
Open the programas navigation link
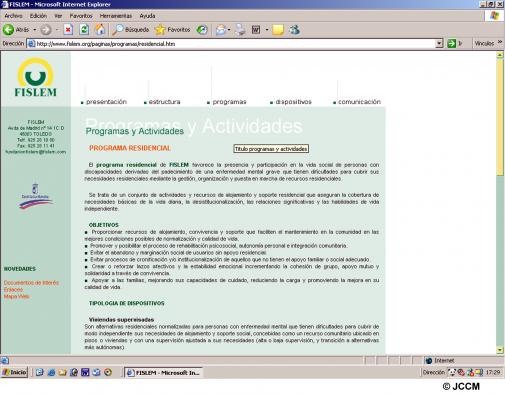[x=229, y=102]
